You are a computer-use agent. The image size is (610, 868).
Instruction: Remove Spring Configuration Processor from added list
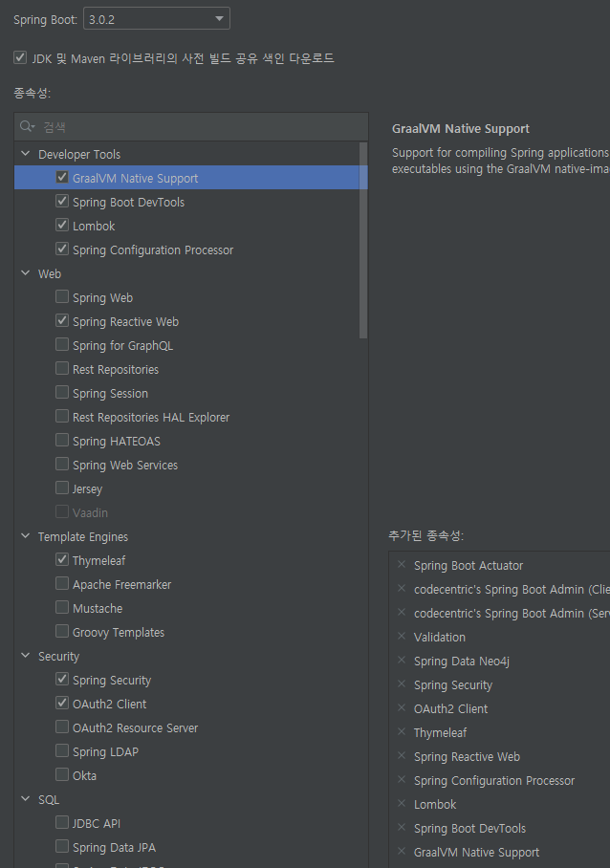[x=402, y=779]
